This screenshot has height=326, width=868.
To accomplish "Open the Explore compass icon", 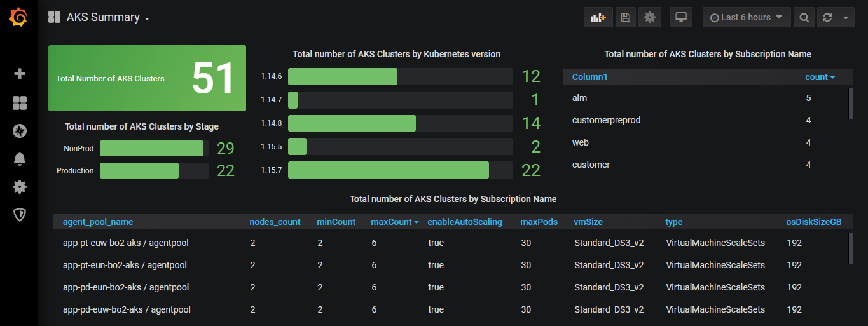I will click(x=20, y=131).
